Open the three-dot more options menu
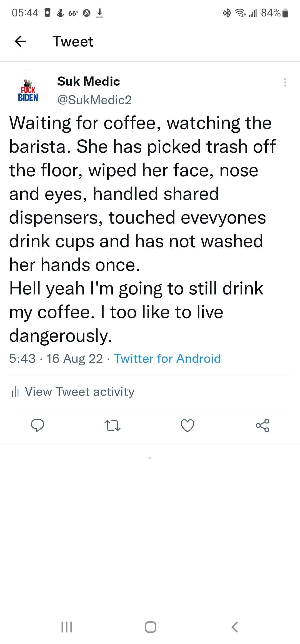300x644 pixels. click(285, 82)
